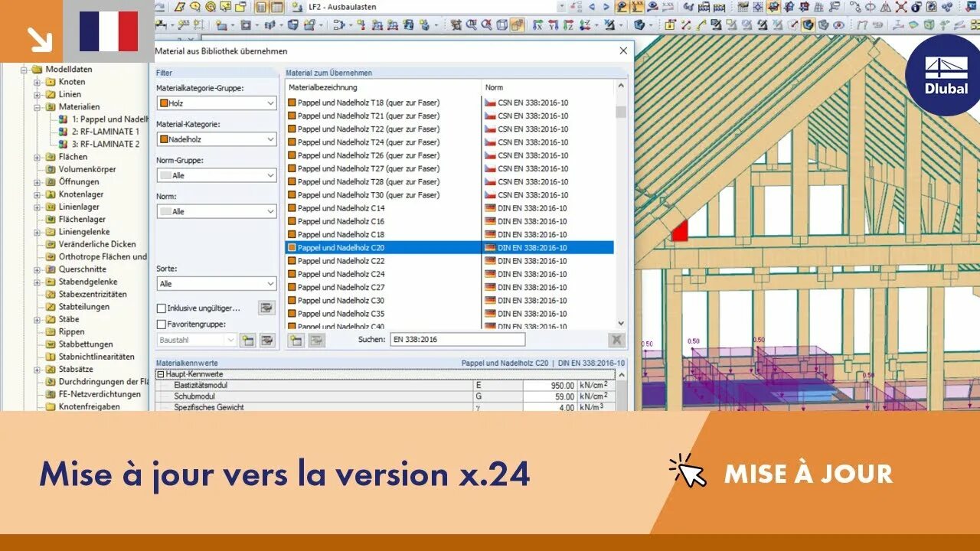Click the Stabsätze icon in navigator
Screen dimensions: 980x551
[x=51, y=370]
